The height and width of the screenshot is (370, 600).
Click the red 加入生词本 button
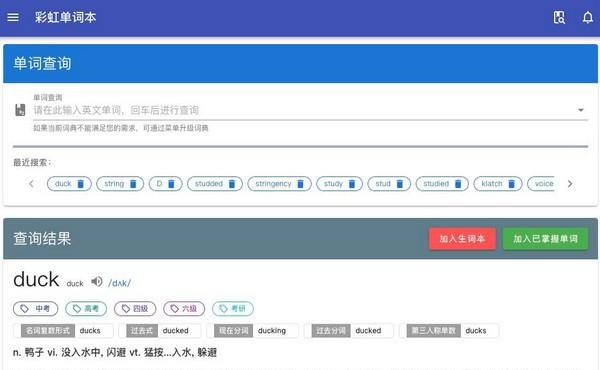[x=462, y=239]
